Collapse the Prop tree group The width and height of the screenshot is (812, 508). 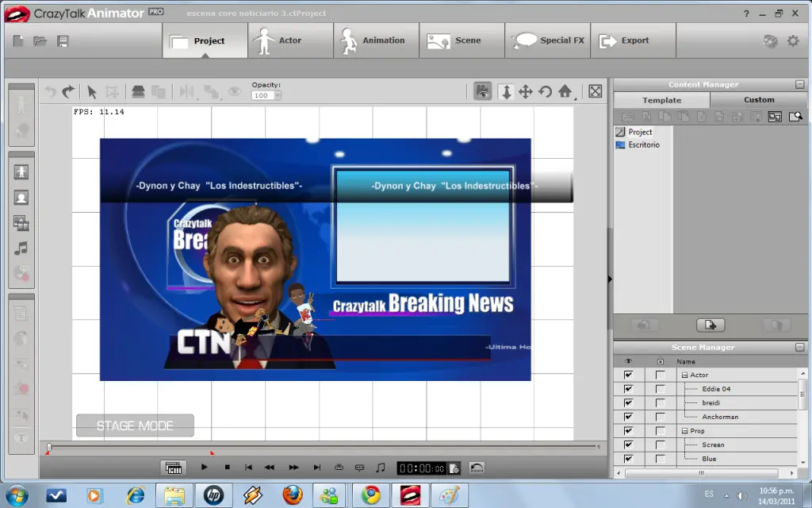pyautogui.click(x=684, y=431)
